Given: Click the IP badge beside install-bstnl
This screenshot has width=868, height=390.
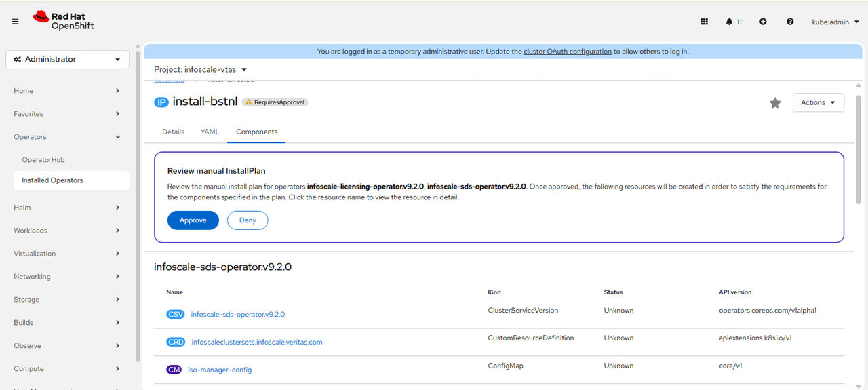Looking at the screenshot, I should 161,102.
